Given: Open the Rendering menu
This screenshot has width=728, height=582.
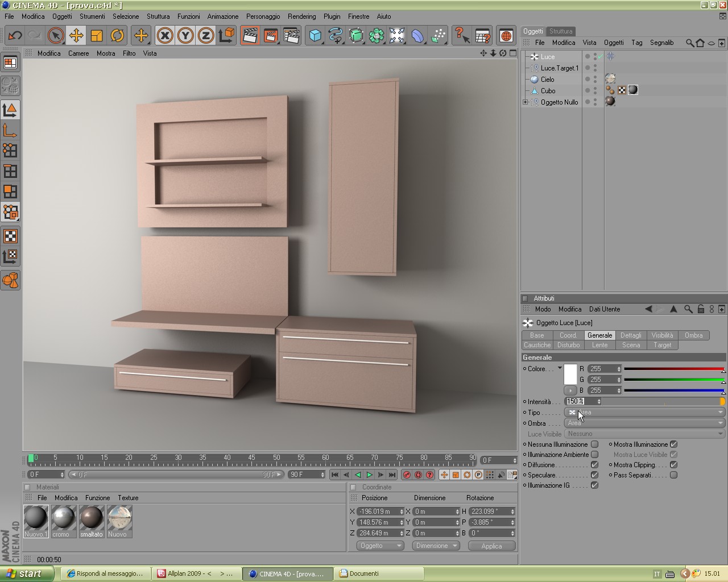Looking at the screenshot, I should pos(301,16).
